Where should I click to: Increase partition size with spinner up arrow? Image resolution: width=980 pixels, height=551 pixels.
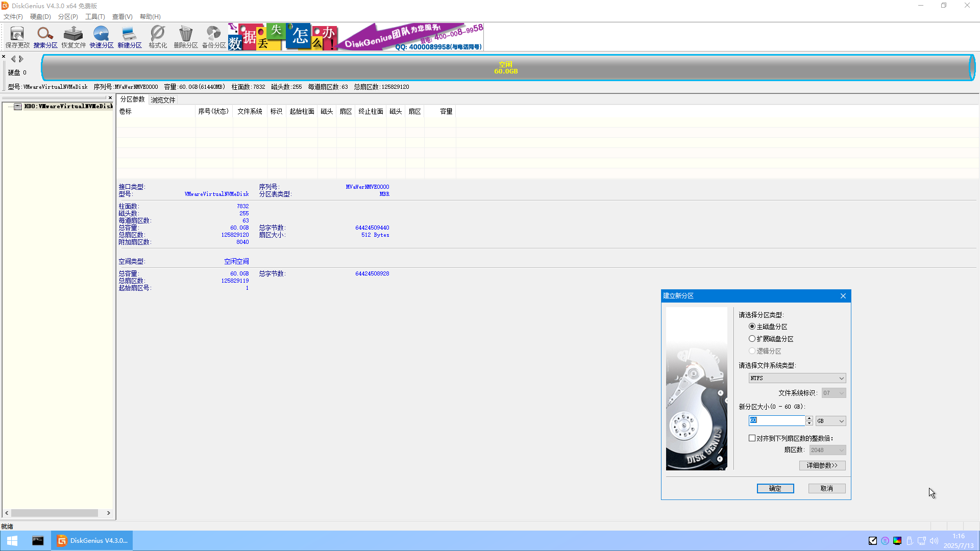(x=809, y=418)
